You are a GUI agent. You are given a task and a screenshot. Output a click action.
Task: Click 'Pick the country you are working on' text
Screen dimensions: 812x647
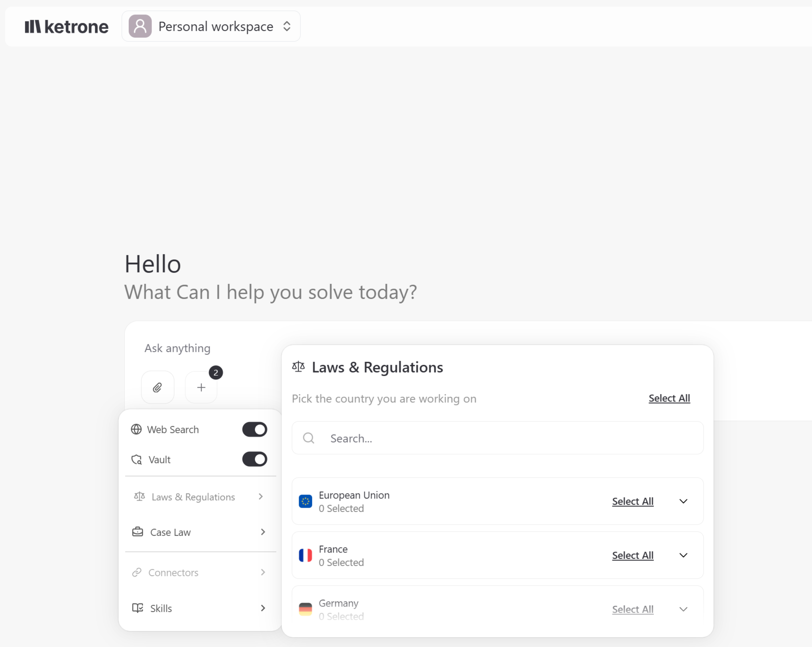tap(384, 398)
